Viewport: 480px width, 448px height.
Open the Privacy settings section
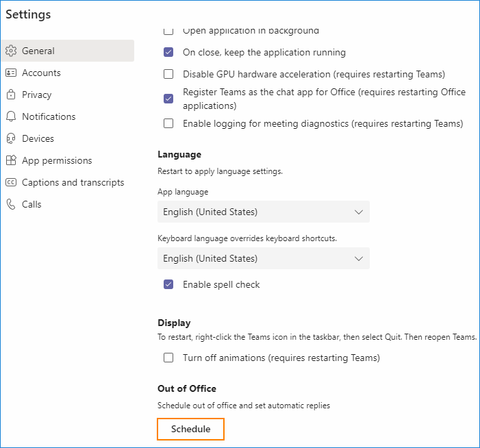point(36,95)
